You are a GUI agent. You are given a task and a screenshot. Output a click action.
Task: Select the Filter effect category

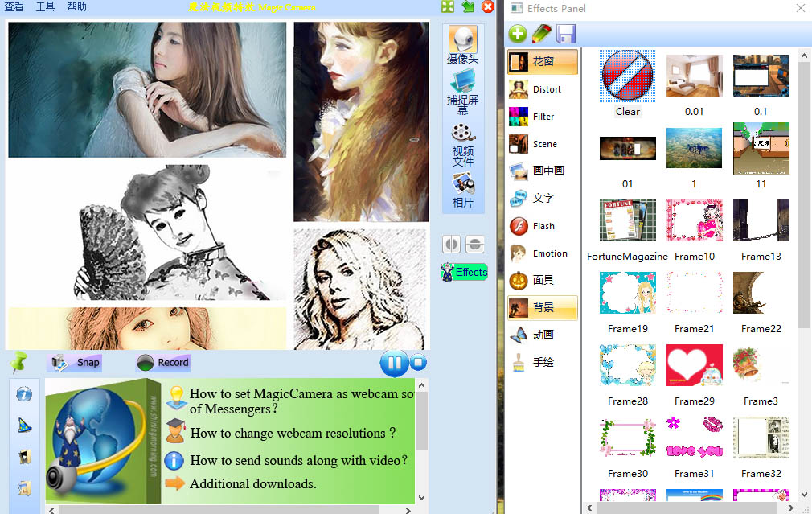pyautogui.click(x=543, y=117)
